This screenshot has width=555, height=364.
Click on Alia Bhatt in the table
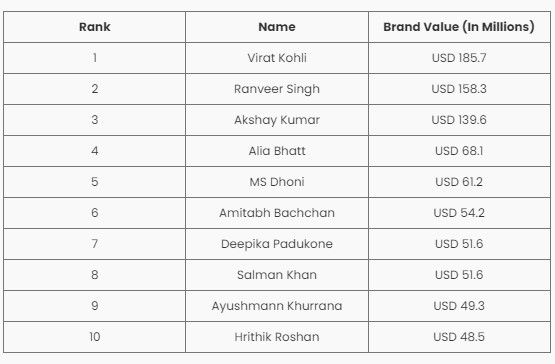click(x=277, y=151)
